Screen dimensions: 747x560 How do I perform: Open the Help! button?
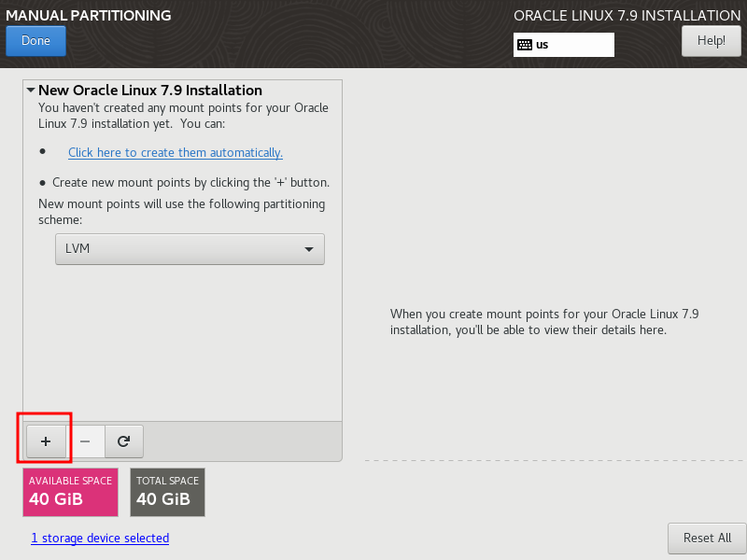(x=712, y=41)
